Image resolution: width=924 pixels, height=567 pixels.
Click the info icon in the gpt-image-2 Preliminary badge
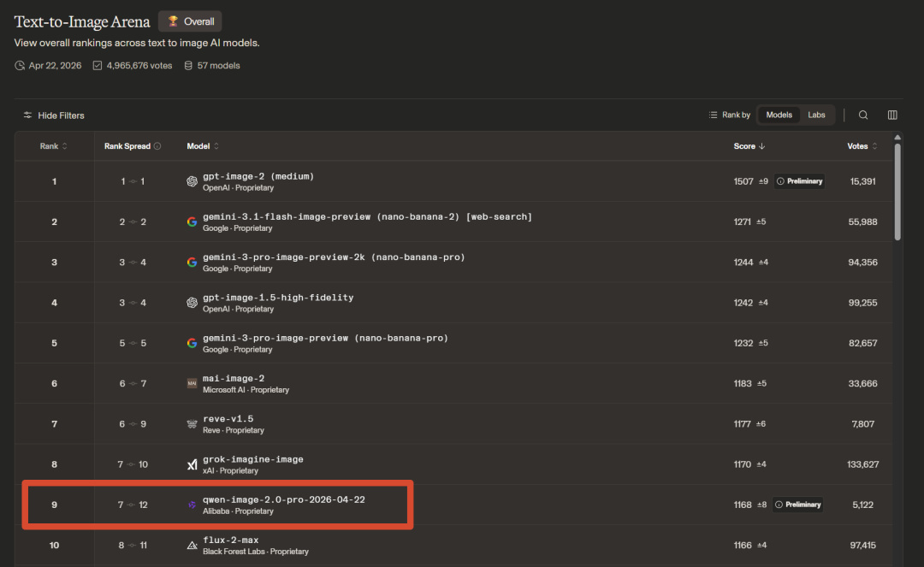click(x=780, y=181)
